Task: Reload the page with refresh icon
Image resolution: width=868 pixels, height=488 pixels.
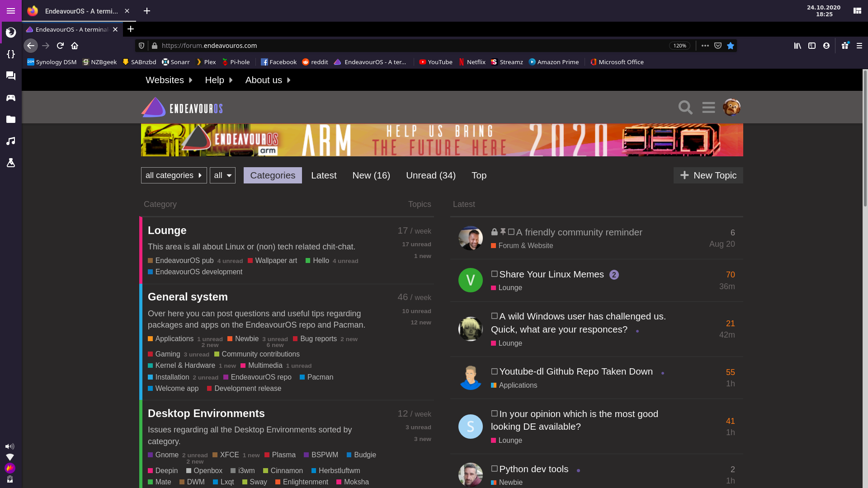Action: 60,46
